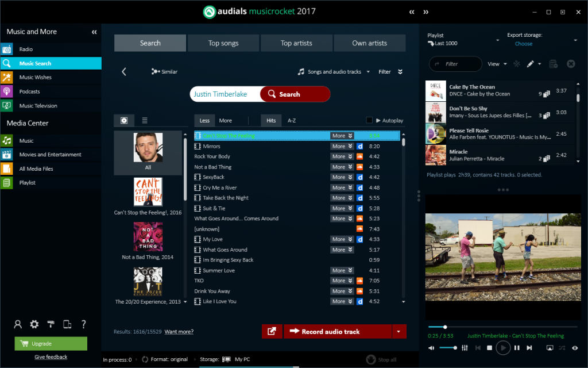Open the Songs and audio tracks dropdown
Screen dimensions: 588x368
[x=334, y=71]
